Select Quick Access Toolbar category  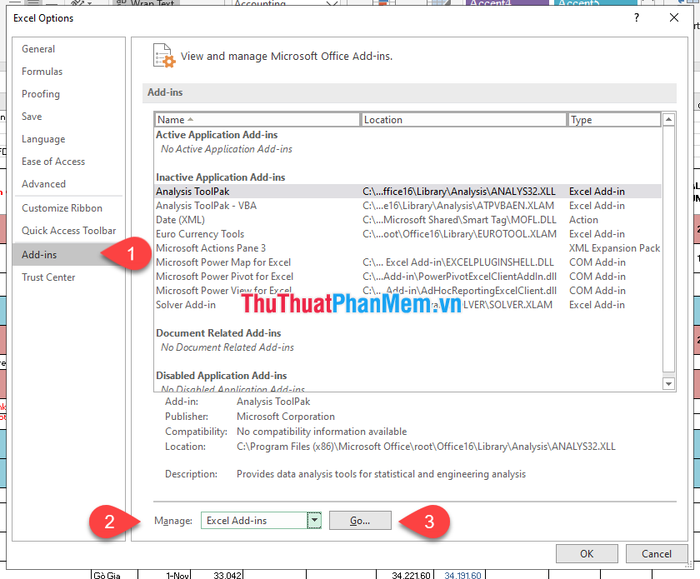coord(69,230)
